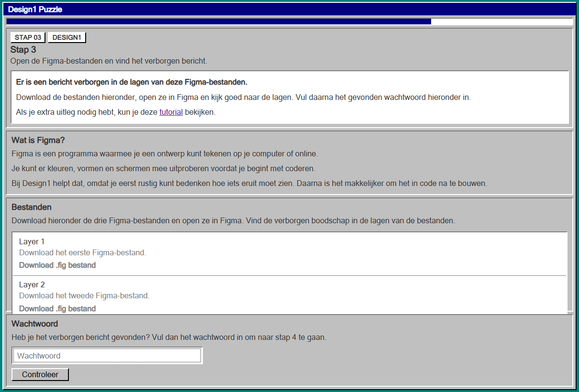Click the DESIGN1 tag button
This screenshot has width=579, height=392.
pyautogui.click(x=67, y=37)
